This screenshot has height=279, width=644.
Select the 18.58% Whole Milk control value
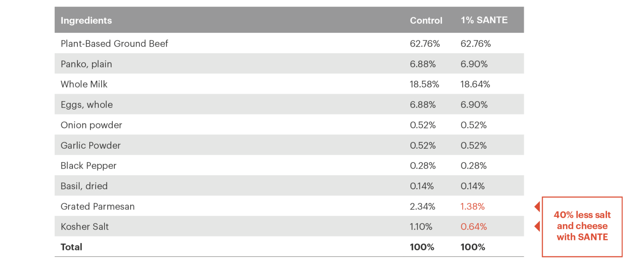424,84
